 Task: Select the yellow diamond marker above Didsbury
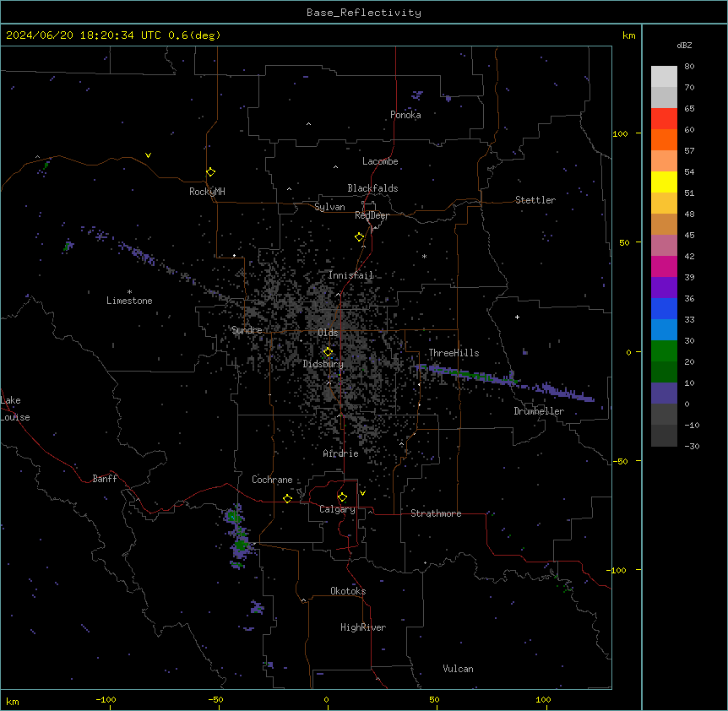click(x=328, y=352)
